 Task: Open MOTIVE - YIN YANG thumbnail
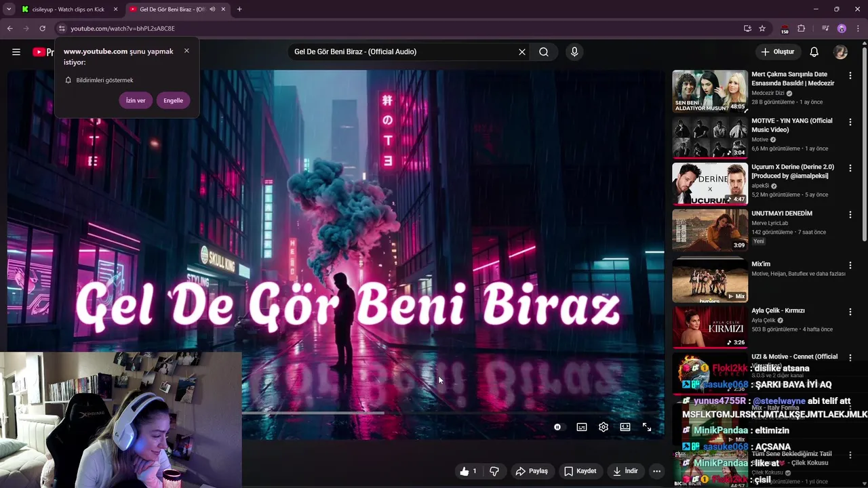coord(710,137)
